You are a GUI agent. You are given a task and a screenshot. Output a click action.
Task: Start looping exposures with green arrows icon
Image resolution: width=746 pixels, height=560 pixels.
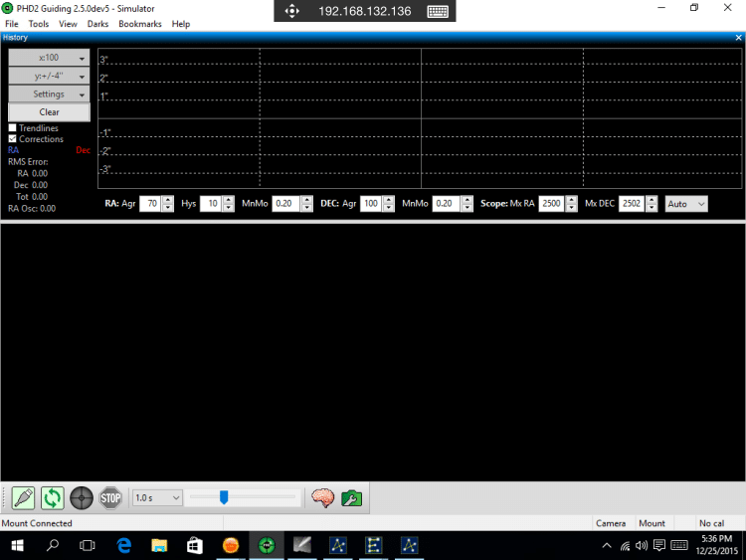point(53,498)
